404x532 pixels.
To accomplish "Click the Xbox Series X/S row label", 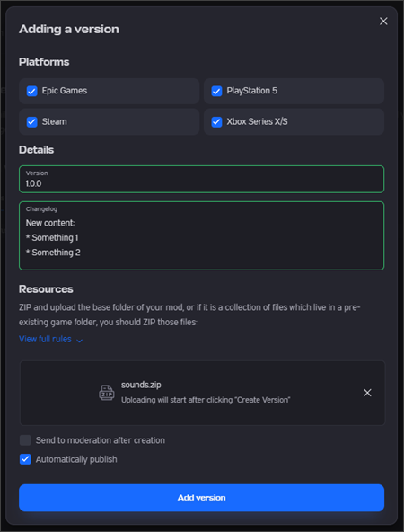I will tap(257, 122).
